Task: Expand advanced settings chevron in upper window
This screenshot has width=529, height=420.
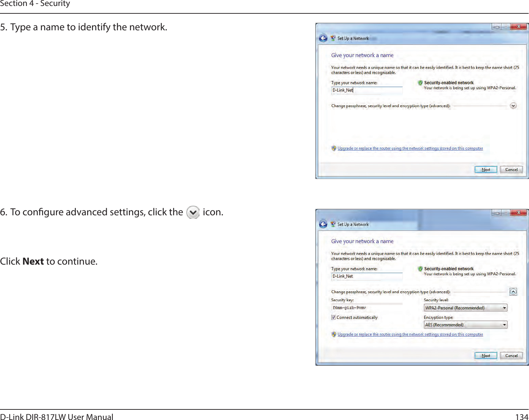Action: click(x=513, y=106)
